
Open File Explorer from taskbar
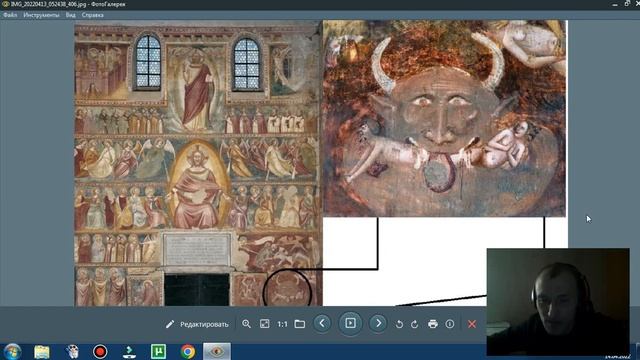(x=42, y=352)
